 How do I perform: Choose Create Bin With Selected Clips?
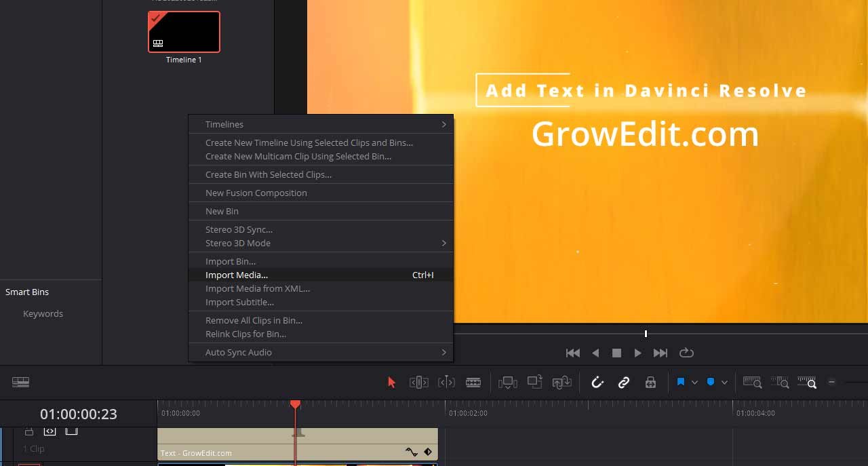[321, 174]
